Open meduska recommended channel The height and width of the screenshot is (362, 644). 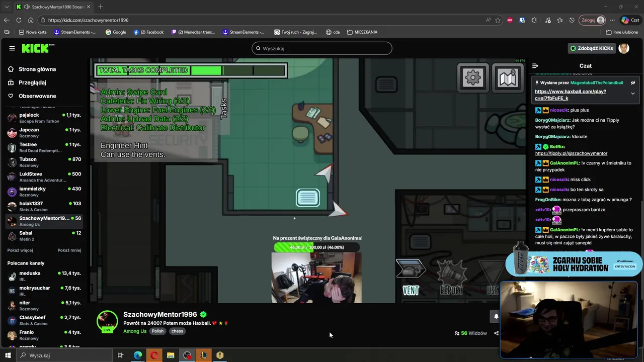44,276
